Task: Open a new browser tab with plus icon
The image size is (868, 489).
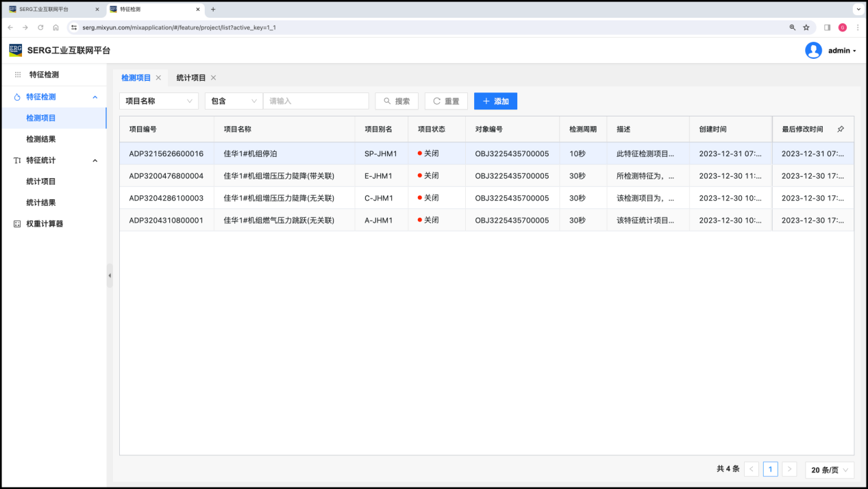Action: click(x=213, y=10)
